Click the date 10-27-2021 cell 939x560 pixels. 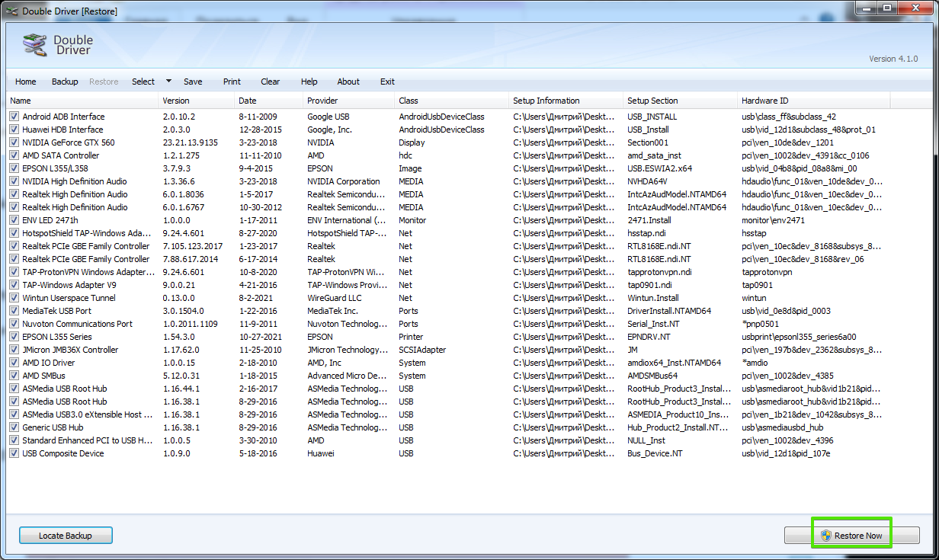[x=260, y=337]
